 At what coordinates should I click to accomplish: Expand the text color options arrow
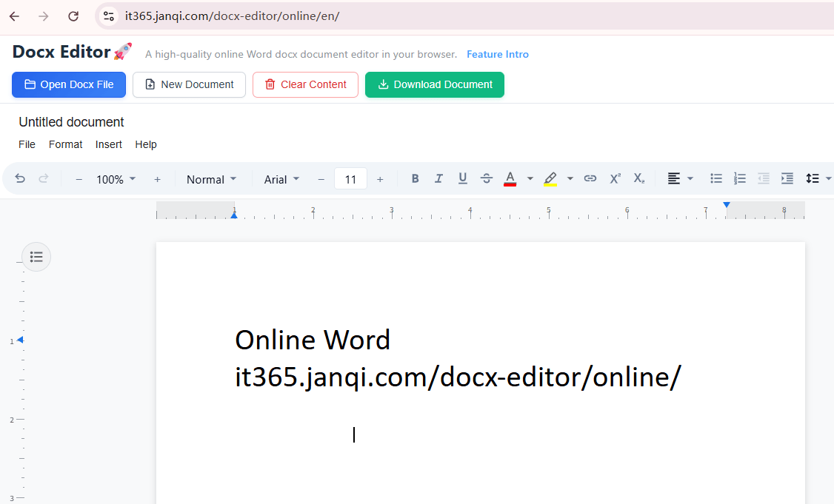[530, 178]
